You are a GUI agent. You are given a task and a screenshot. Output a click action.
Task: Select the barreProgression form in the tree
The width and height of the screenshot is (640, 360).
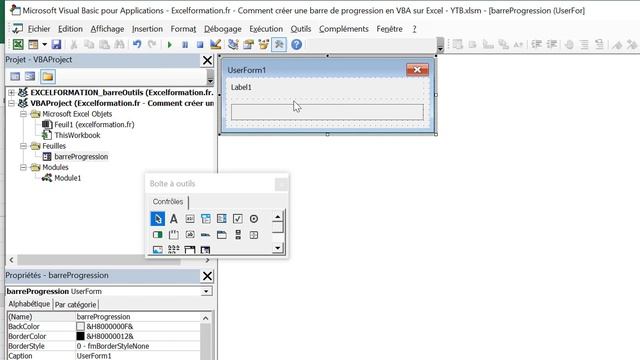(x=81, y=157)
